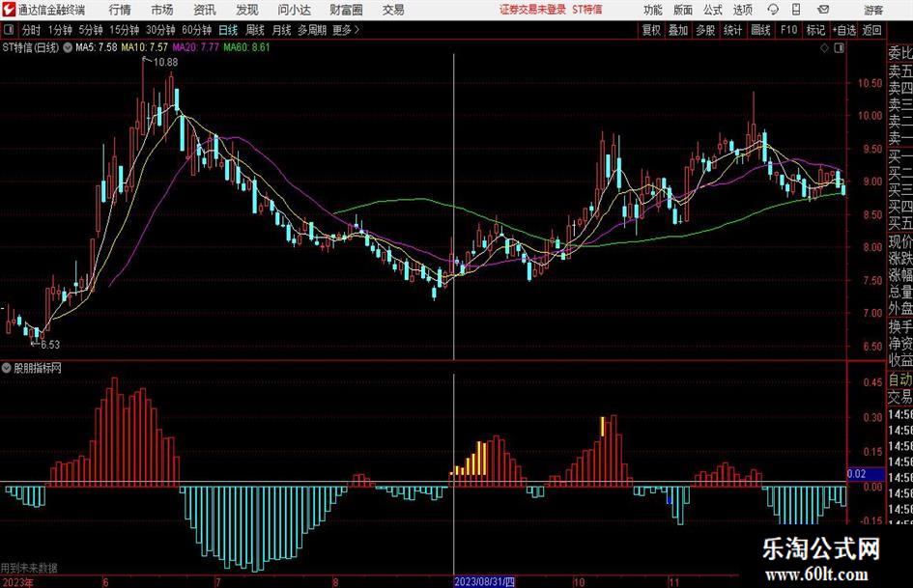913x588 pixels.
Task: Expand the ST特信 main chart indicator dropdown
Action: click(x=68, y=47)
